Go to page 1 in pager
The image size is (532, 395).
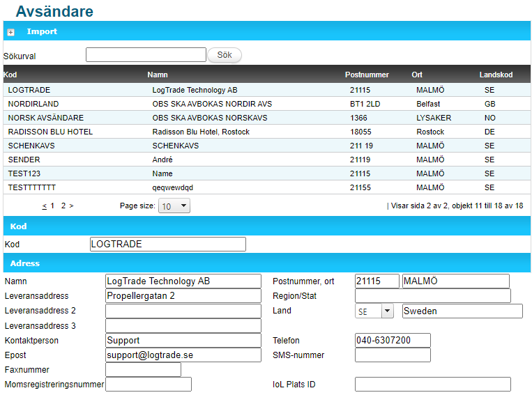coord(52,206)
